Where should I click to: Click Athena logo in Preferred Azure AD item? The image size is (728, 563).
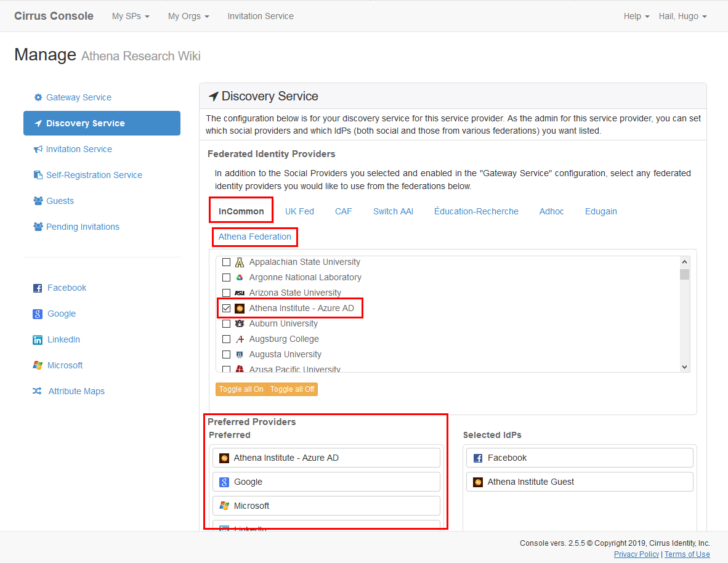[x=224, y=458]
